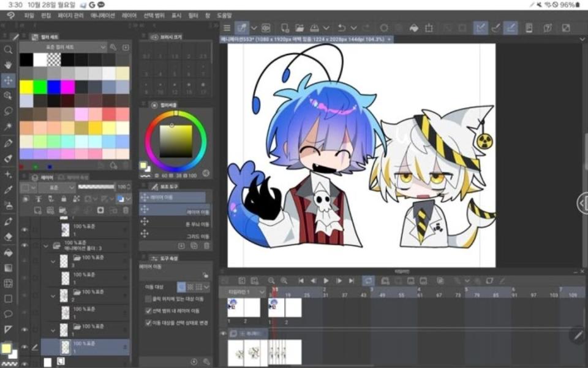
Task: Select the Magnifier zoom tool
Action: pos(8,50)
